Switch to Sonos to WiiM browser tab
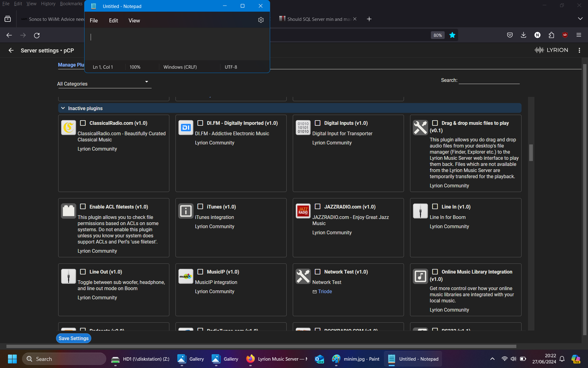The image size is (588, 368). click(x=52, y=19)
